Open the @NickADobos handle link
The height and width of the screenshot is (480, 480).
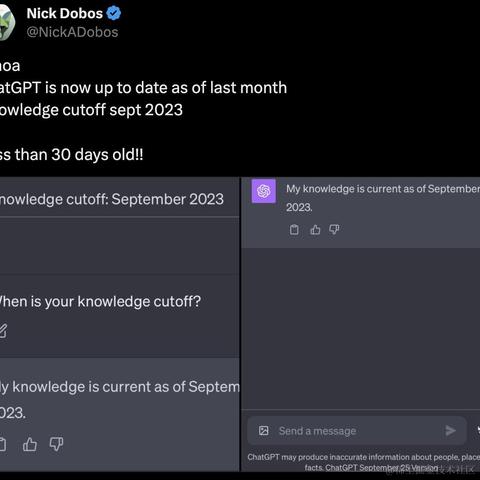click(x=72, y=32)
